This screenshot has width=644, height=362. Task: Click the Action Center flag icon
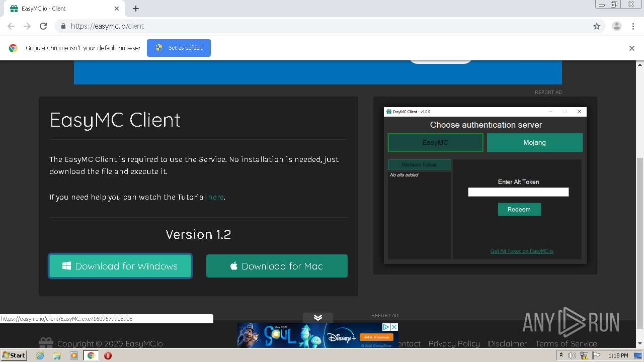596,355
